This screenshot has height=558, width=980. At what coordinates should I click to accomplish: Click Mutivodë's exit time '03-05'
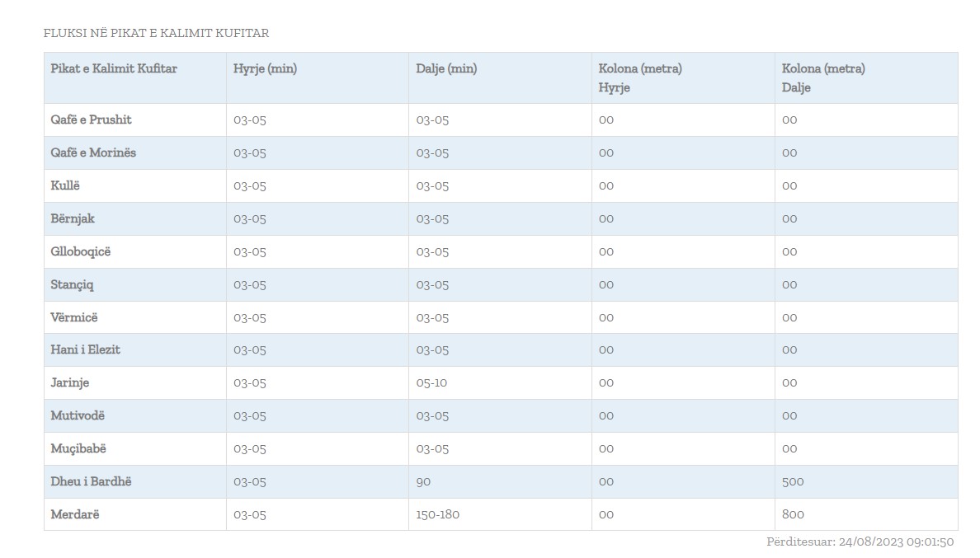[432, 415]
